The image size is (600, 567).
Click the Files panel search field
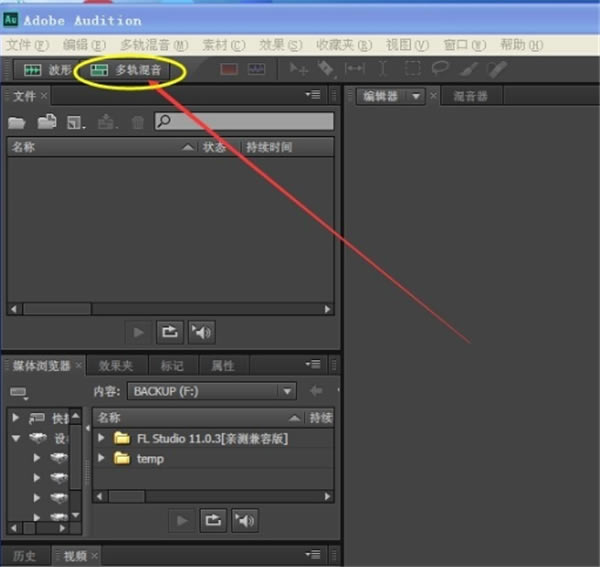tap(244, 121)
